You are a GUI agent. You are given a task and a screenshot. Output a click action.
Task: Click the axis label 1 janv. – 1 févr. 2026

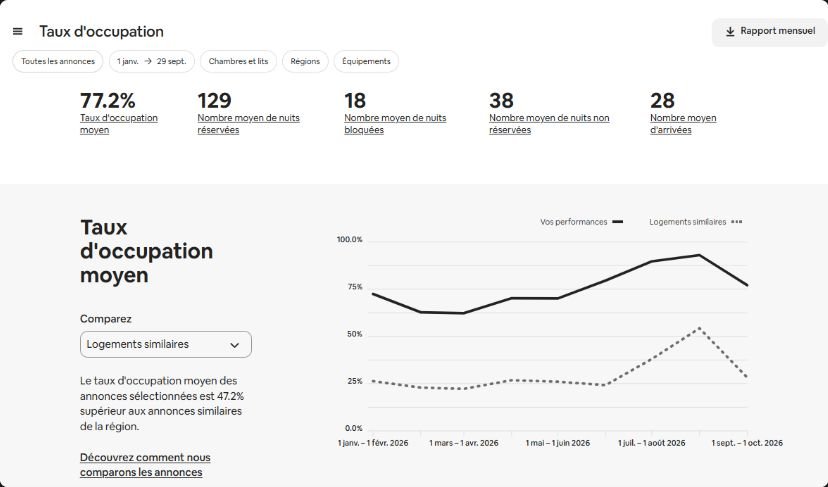(x=373, y=443)
